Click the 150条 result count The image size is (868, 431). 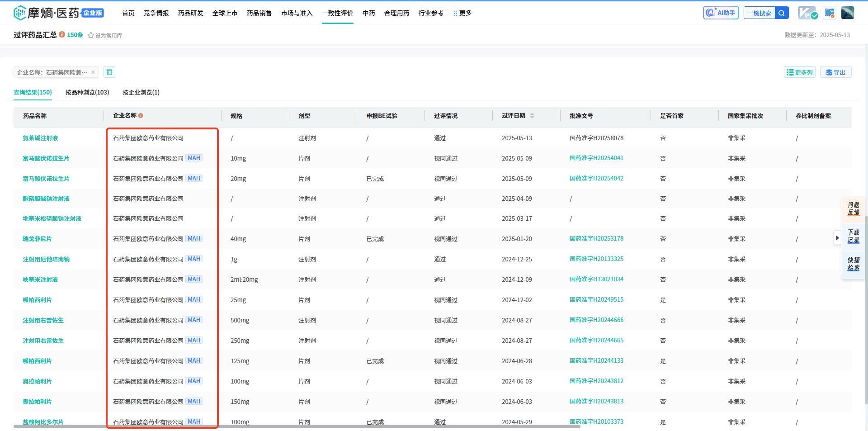pyautogui.click(x=75, y=35)
